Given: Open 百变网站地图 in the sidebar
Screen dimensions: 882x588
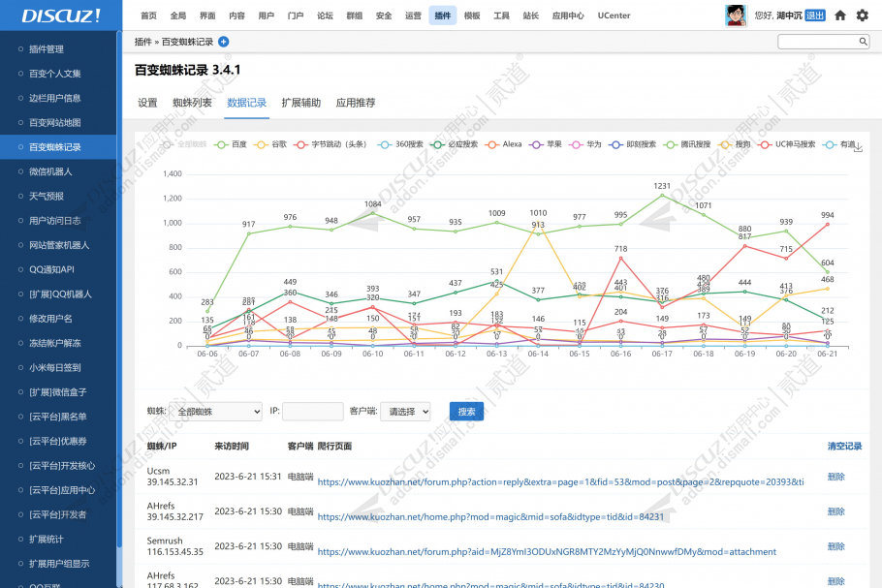Looking at the screenshot, I should (x=55, y=123).
